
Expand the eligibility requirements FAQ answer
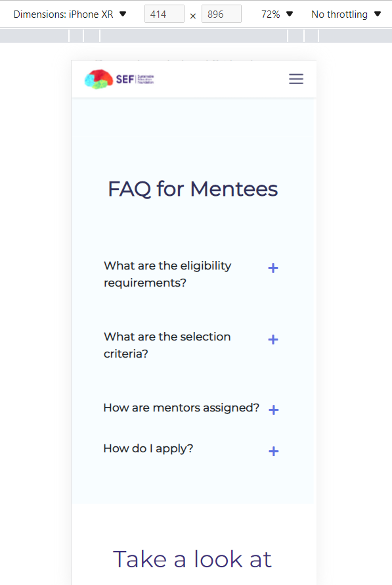tap(167, 274)
